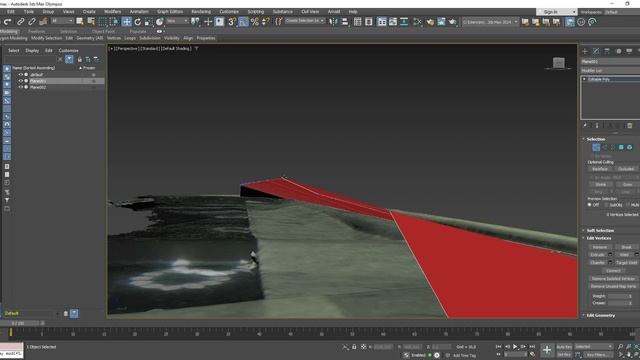Collapse the Edit Vertices rollout
Image resolution: width=640 pixels, height=360 pixels.
pyautogui.click(x=599, y=238)
